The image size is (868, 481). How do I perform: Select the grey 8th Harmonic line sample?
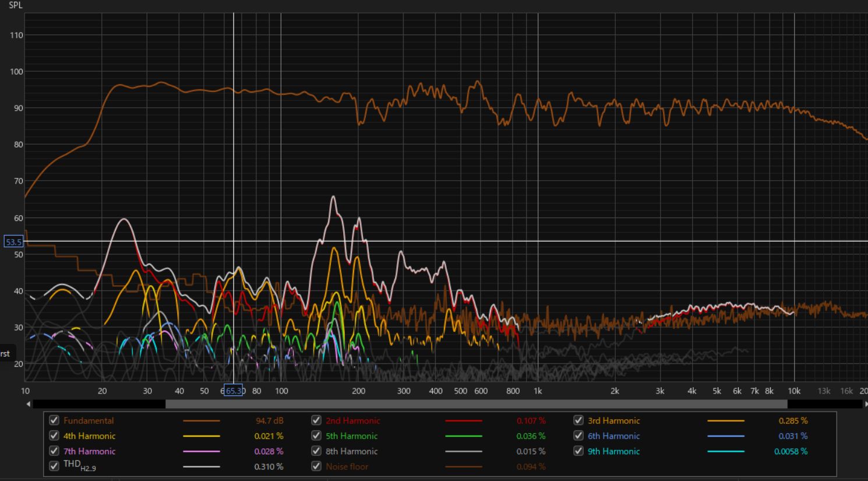click(x=464, y=451)
